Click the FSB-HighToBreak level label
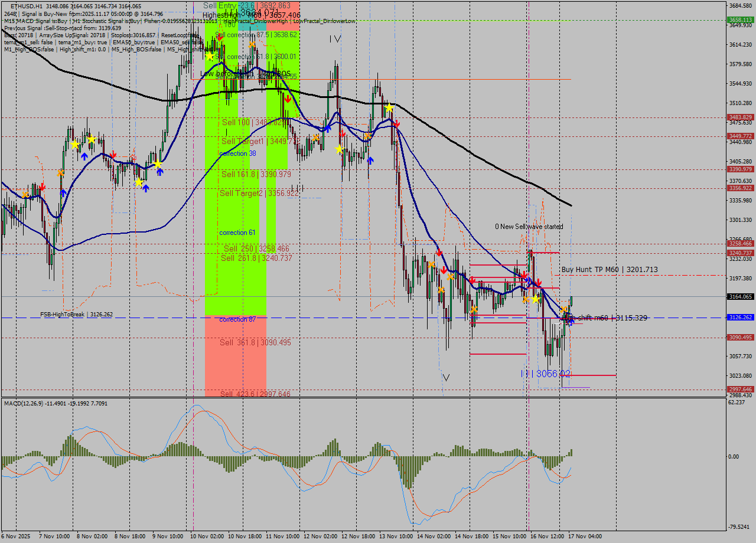The height and width of the screenshot is (543, 756). tap(76, 315)
